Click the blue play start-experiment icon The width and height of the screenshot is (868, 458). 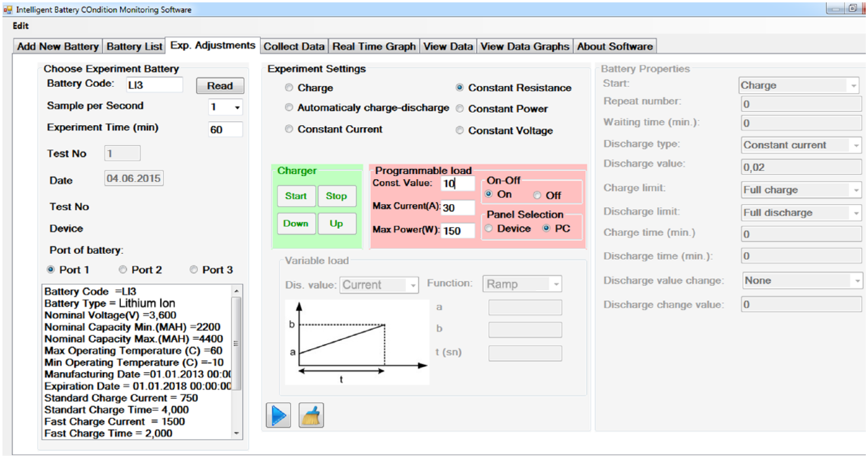tap(278, 415)
